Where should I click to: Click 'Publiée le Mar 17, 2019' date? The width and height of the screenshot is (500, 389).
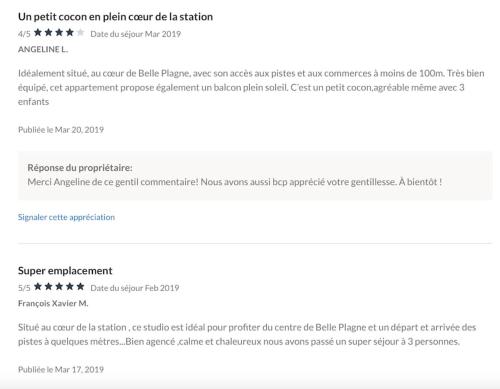[x=61, y=370]
